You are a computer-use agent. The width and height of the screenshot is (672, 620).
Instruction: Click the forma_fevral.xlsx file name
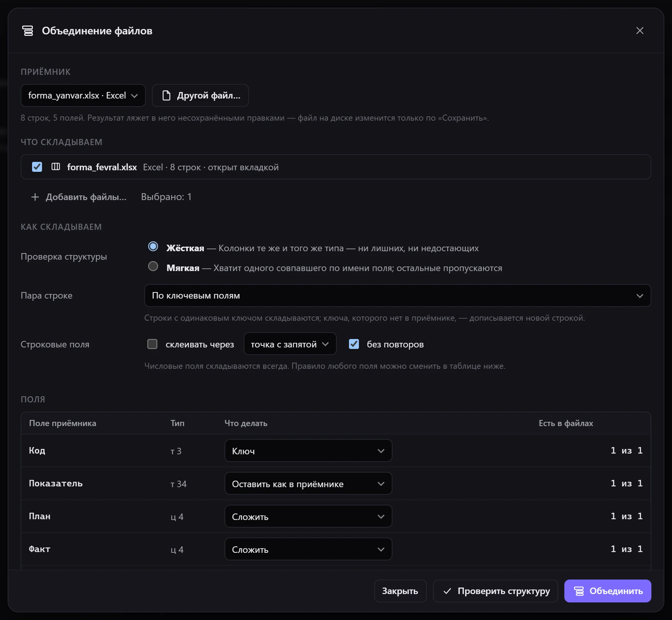(102, 167)
